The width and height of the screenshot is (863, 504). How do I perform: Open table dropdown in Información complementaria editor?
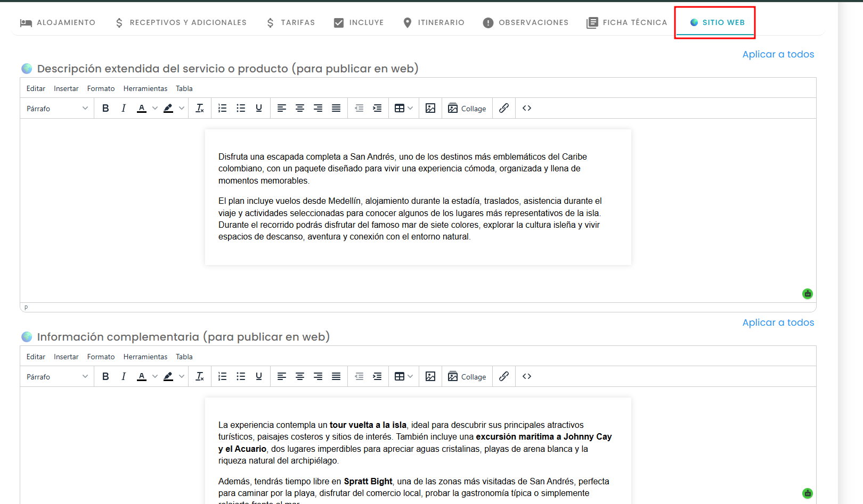[x=404, y=376]
